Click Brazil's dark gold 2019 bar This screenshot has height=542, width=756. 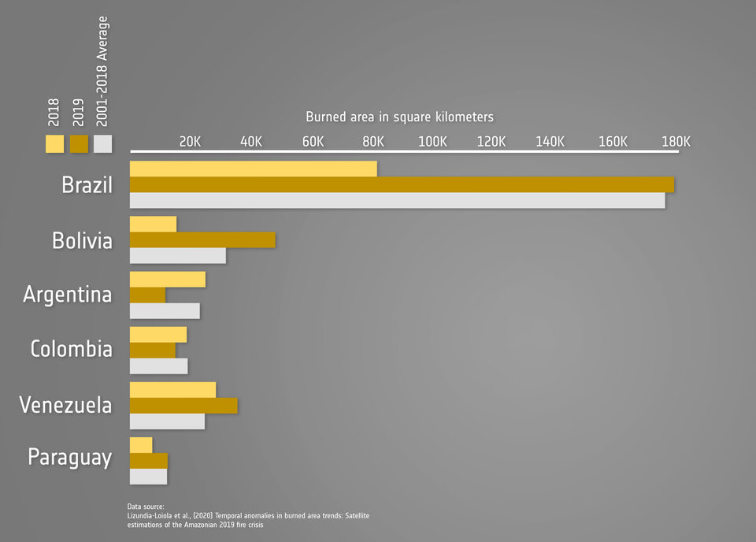pyautogui.click(x=402, y=184)
